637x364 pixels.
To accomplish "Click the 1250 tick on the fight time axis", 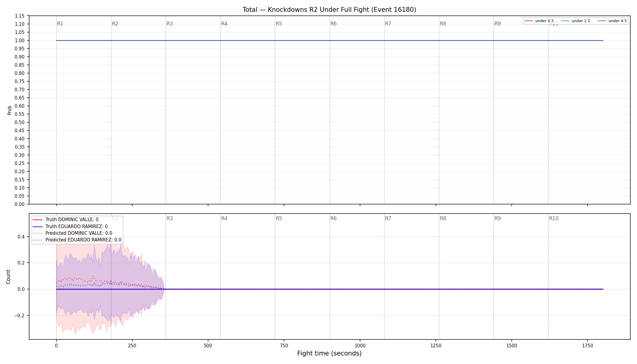I will [x=436, y=345].
